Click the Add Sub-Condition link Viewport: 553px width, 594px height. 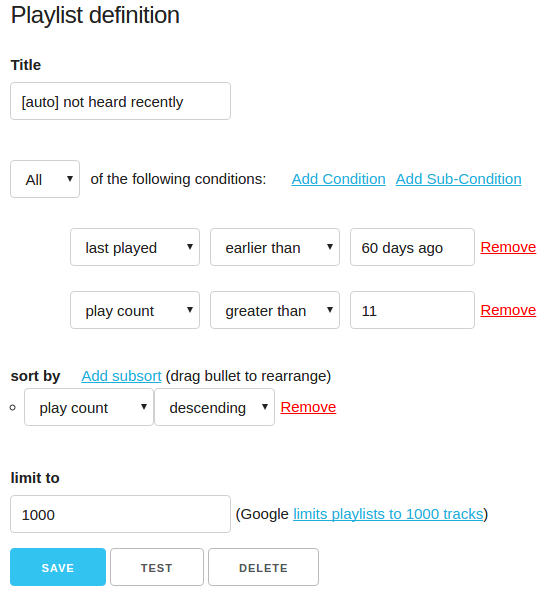[x=458, y=179]
